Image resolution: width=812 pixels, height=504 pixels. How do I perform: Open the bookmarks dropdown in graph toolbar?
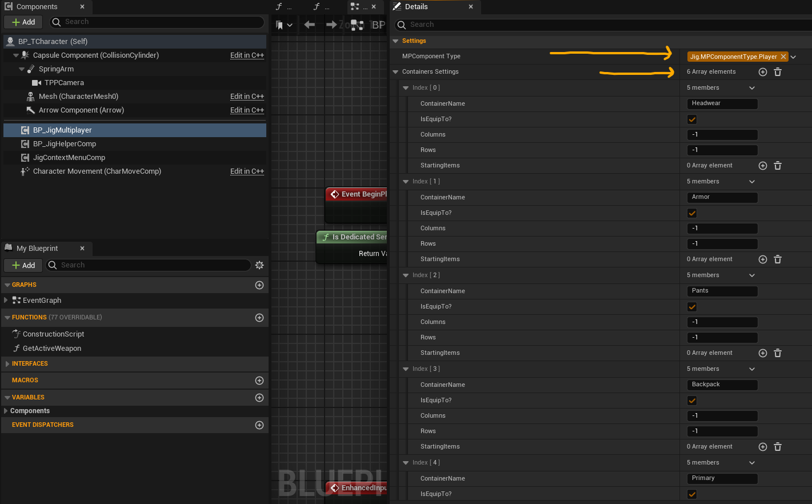coord(284,25)
